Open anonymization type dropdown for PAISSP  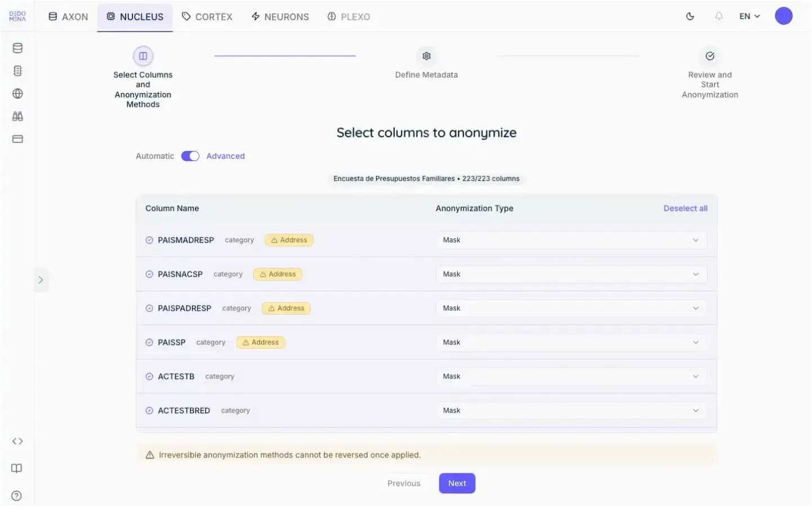571,343
